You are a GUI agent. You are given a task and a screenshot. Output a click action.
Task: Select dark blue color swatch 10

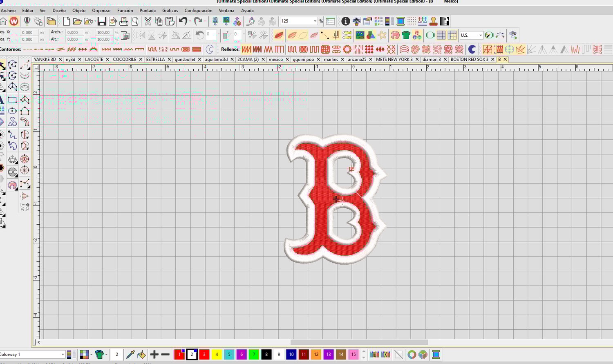pos(291,355)
